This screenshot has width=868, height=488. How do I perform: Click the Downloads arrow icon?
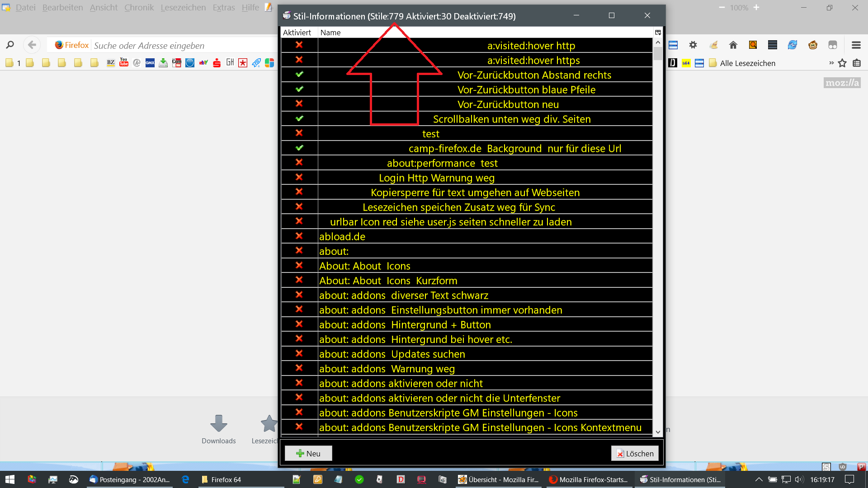[x=219, y=423]
